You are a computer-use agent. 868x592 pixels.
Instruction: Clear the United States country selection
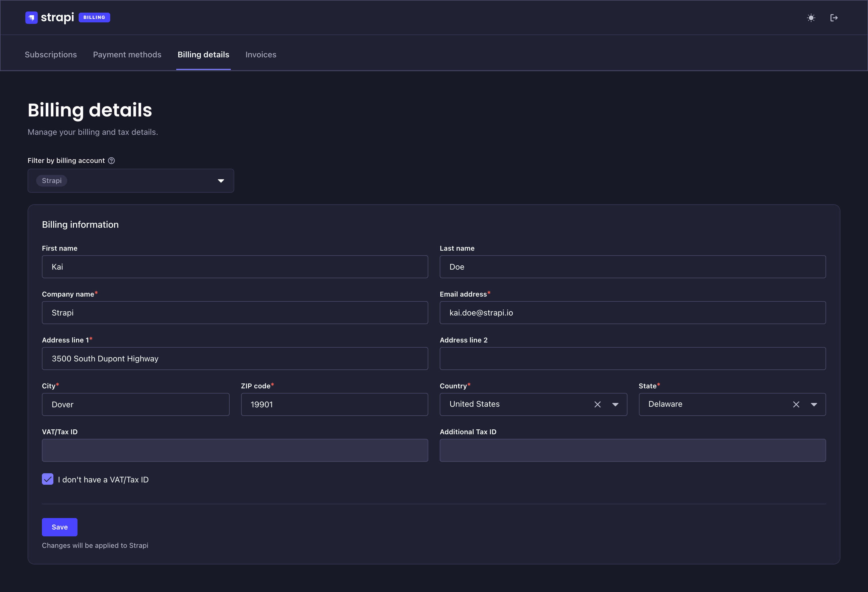tap(597, 404)
